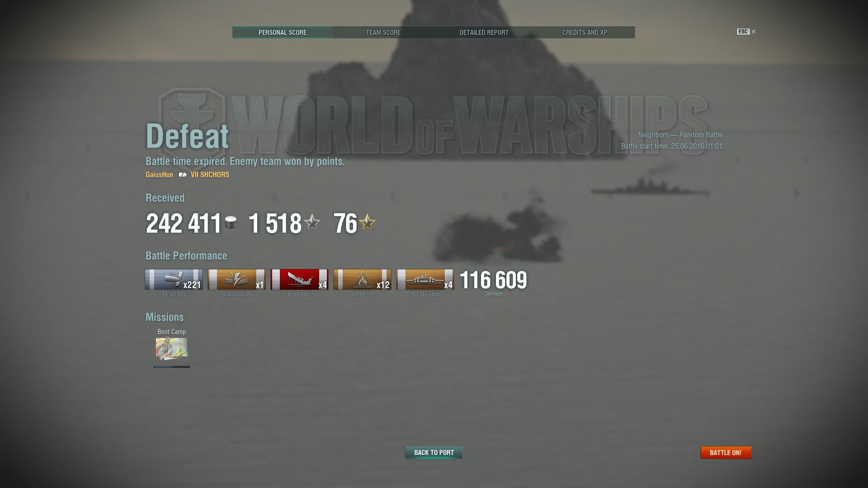Click the Back to Port button
868x488 pixels.
tap(434, 452)
